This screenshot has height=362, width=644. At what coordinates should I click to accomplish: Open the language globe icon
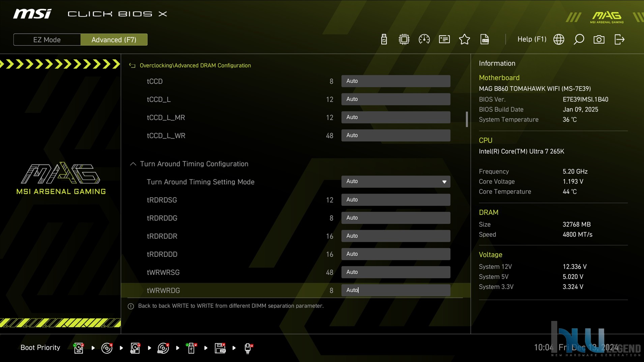tap(559, 39)
